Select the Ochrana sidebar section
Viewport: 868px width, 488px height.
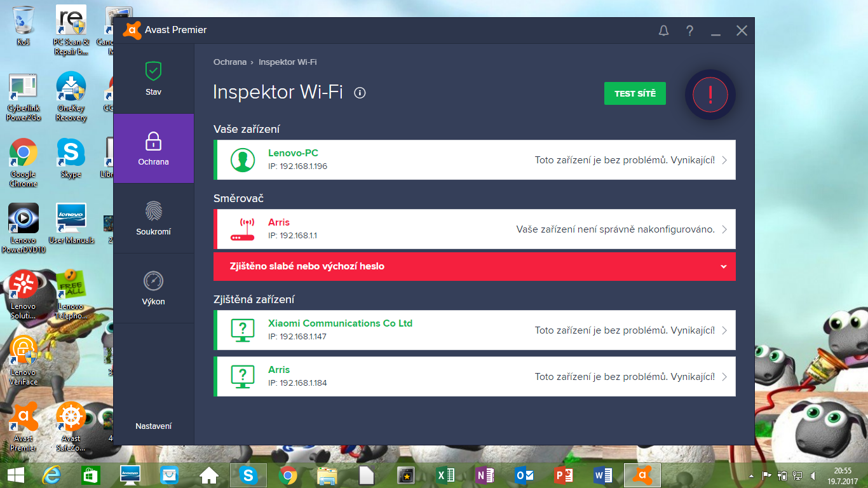click(x=154, y=149)
